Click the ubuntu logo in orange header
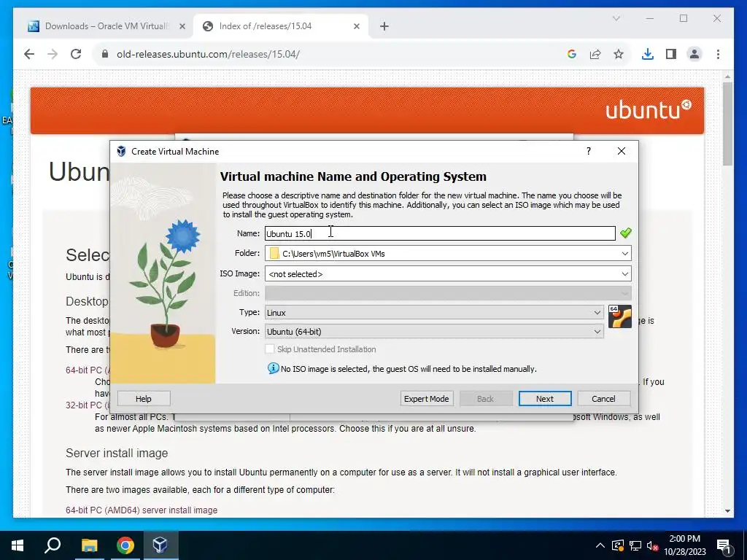Viewport: 747px width, 560px height. tap(648, 110)
